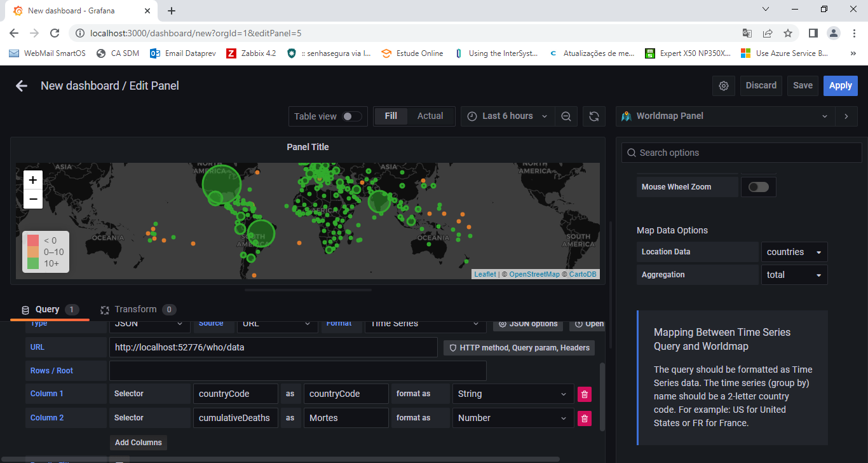Image resolution: width=868 pixels, height=463 pixels.
Task: Toggle the Table view switch
Action: pyautogui.click(x=351, y=116)
